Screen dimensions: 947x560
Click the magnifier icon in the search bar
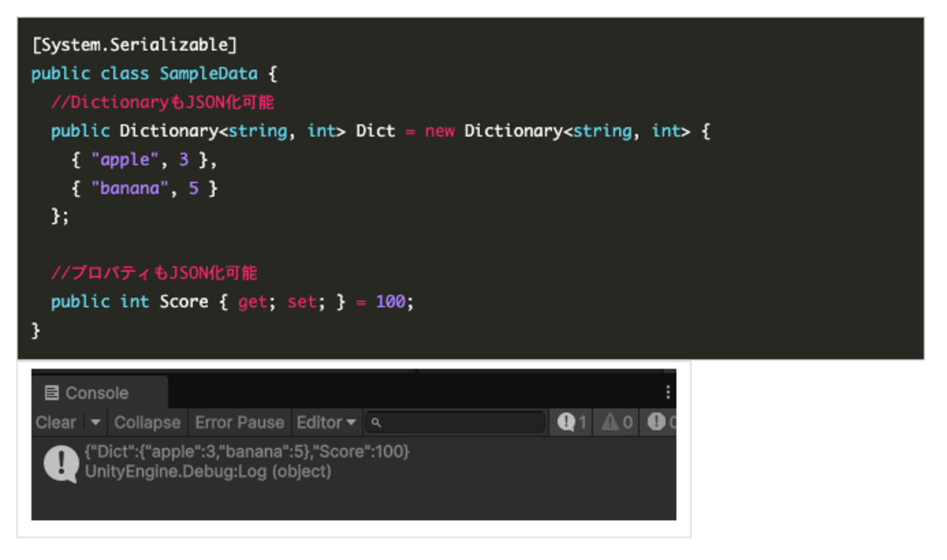(374, 422)
